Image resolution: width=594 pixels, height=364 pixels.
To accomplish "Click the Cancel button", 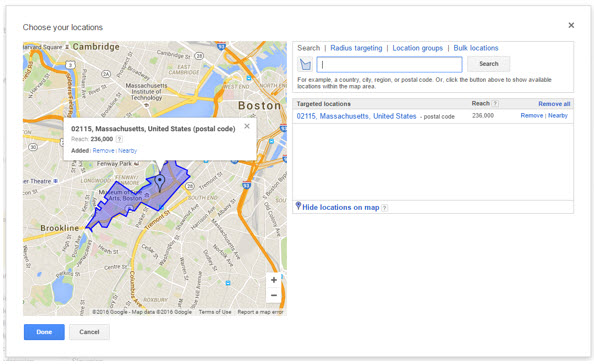I will pos(89,332).
